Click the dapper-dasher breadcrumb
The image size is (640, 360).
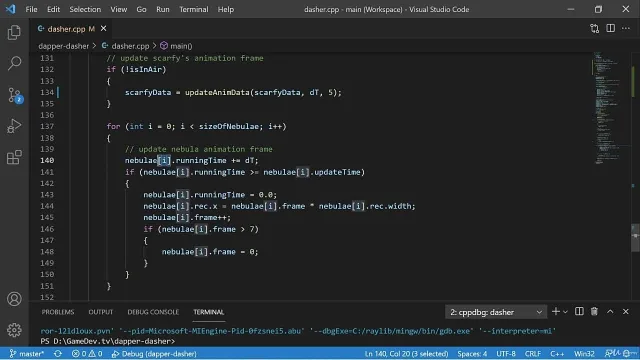[64, 46]
